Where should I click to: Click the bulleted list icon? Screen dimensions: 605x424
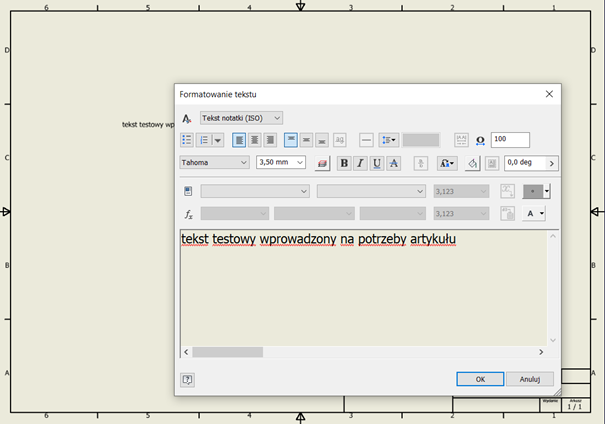click(x=187, y=140)
